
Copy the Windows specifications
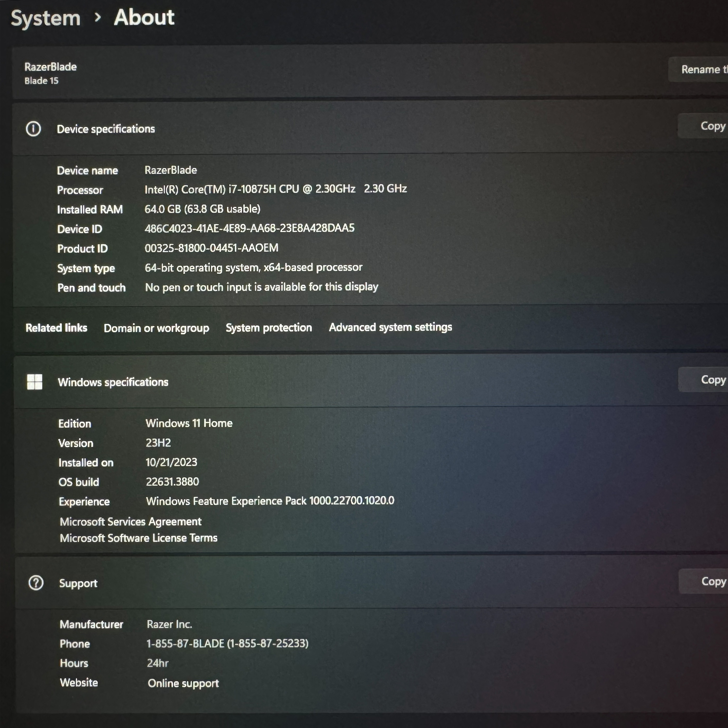pos(712,380)
